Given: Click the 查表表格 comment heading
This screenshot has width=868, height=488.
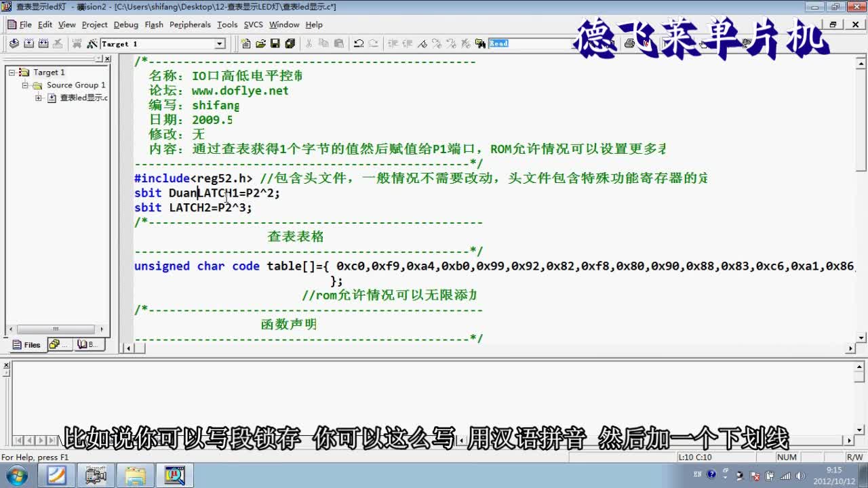Looking at the screenshot, I should point(296,237).
